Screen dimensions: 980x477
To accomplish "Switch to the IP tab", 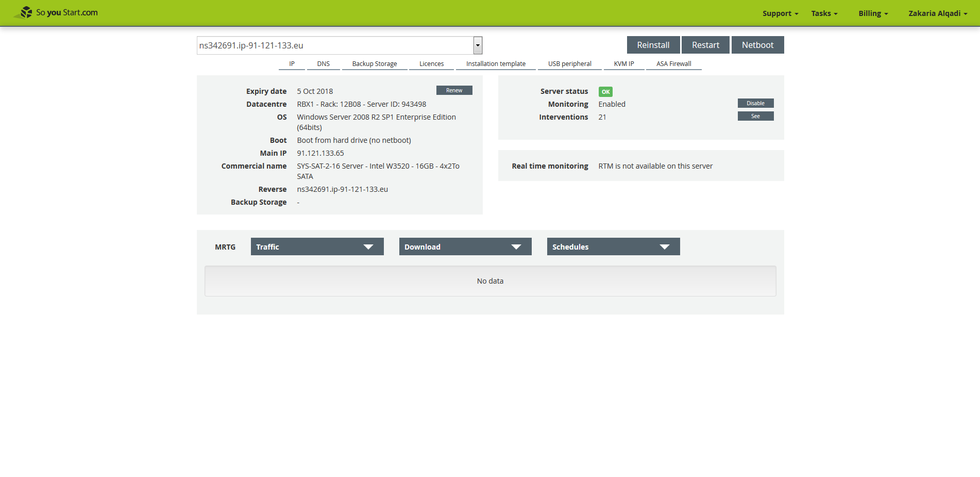I will click(x=292, y=64).
